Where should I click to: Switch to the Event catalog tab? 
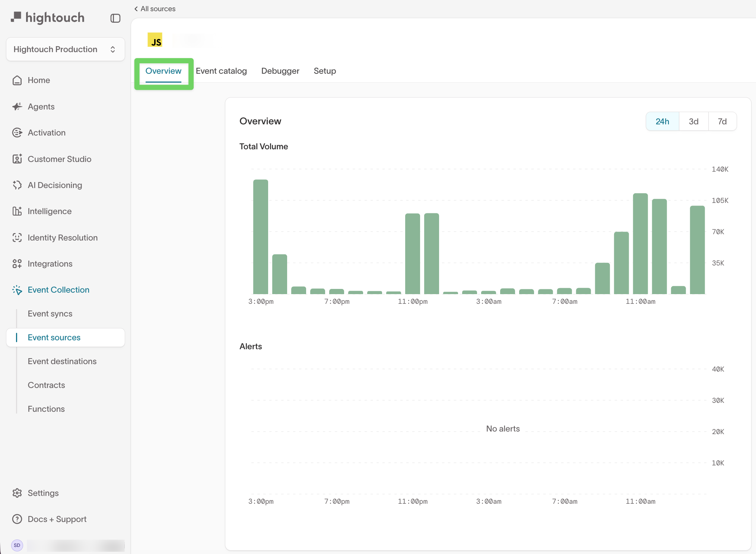pyautogui.click(x=221, y=71)
